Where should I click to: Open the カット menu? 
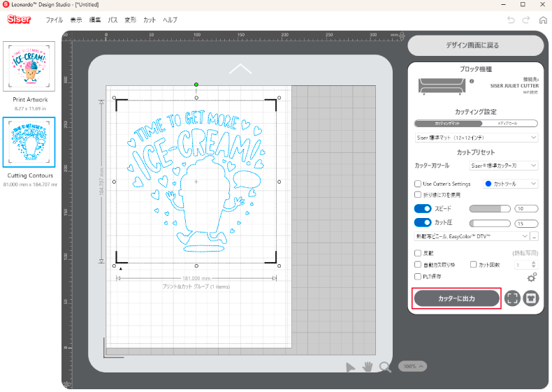tap(150, 20)
